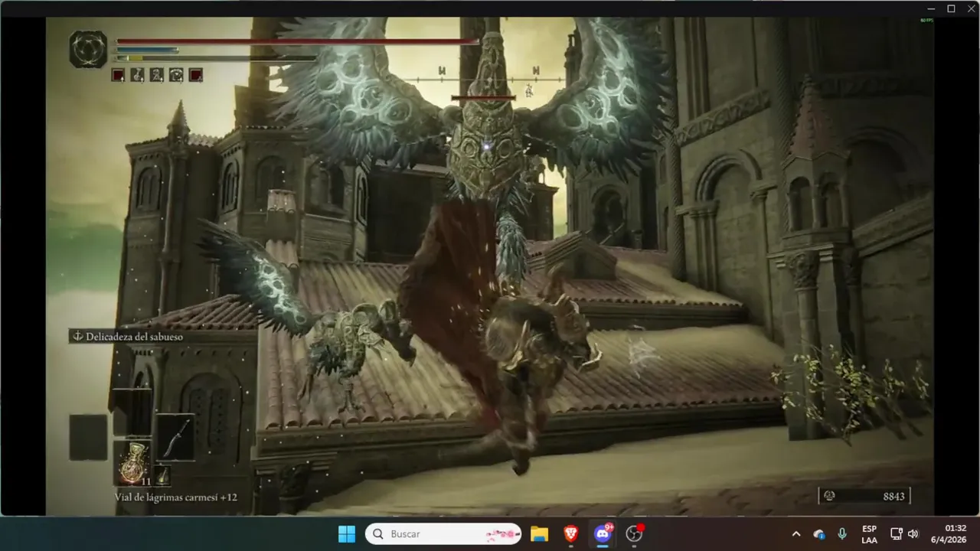This screenshot has width=980, height=551.
Task: Click the third status buff icon
Action: tap(157, 75)
